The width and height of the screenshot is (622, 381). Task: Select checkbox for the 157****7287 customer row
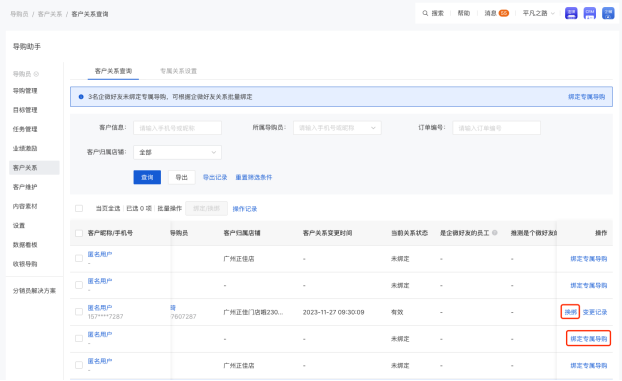click(x=79, y=312)
